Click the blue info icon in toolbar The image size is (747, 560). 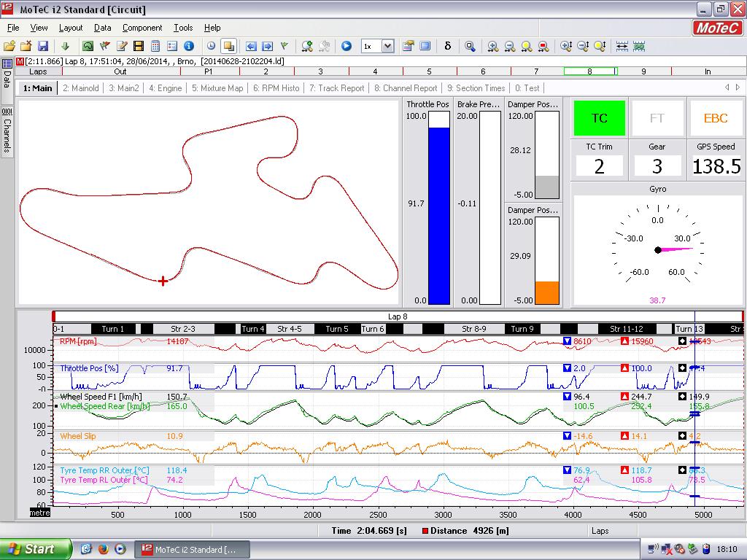(x=189, y=46)
